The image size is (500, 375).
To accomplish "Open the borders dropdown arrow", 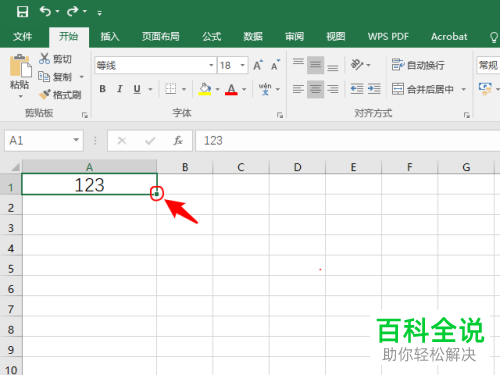I will (x=184, y=89).
